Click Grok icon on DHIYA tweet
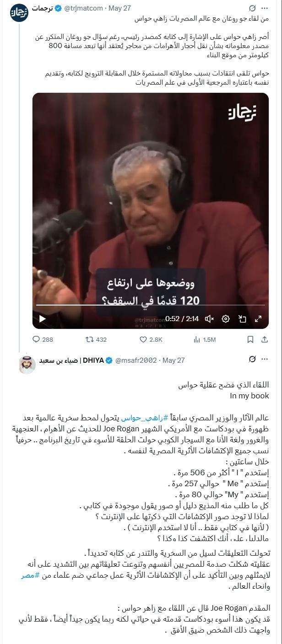The width and height of the screenshot is (282, 644). pos(252,360)
